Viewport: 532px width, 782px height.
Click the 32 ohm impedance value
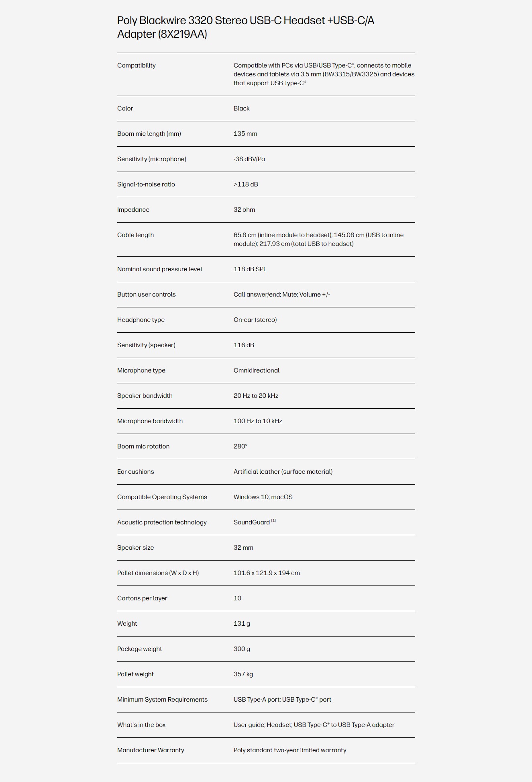(x=244, y=210)
